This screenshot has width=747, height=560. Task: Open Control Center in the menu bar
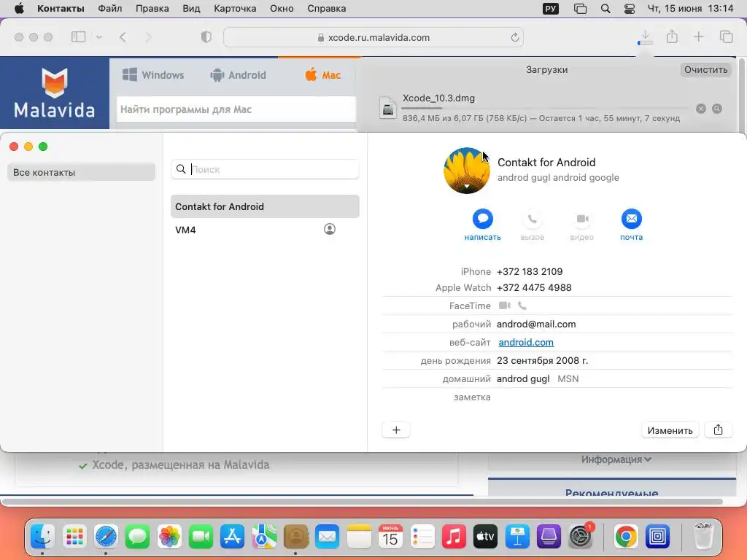[630, 9]
